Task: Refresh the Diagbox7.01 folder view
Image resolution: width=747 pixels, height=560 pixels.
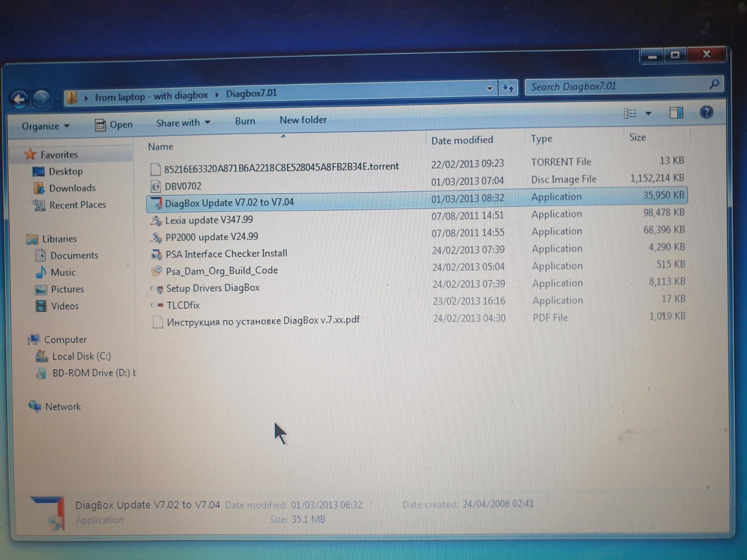Action: (x=508, y=88)
